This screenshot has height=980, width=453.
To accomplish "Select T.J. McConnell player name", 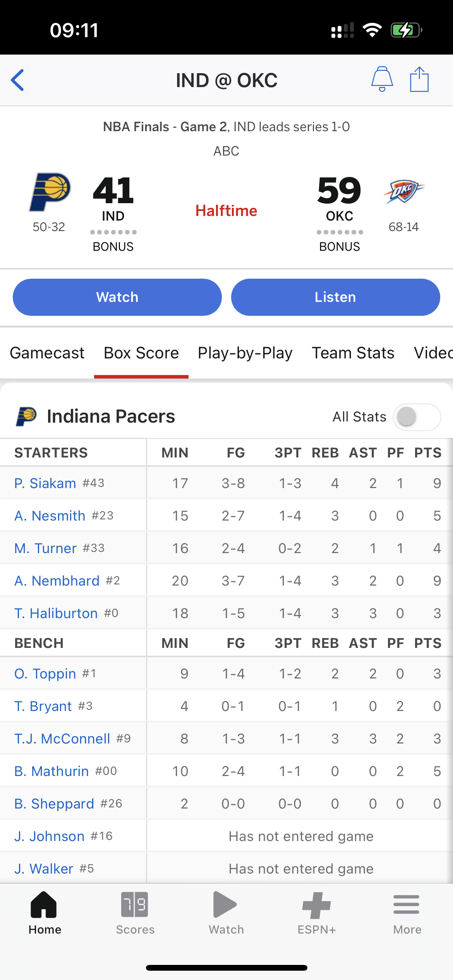I will (62, 738).
